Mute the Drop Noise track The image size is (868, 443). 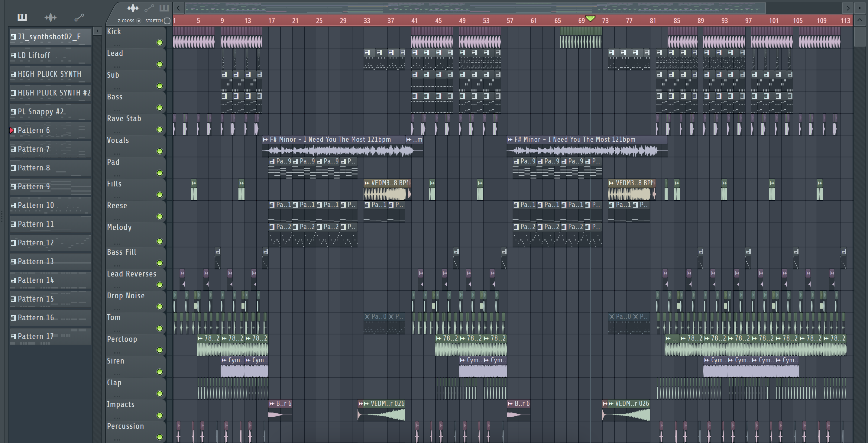click(x=160, y=306)
